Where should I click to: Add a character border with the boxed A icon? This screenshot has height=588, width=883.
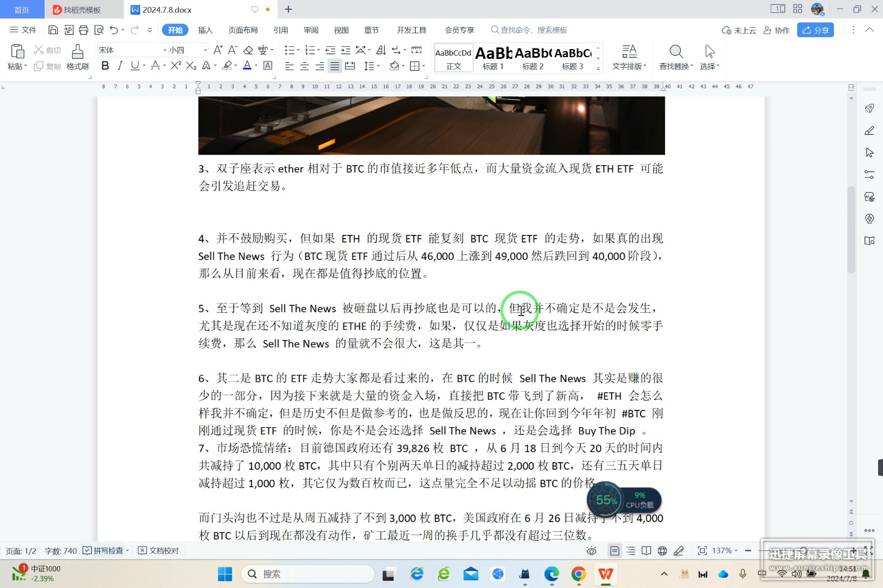tap(268, 66)
